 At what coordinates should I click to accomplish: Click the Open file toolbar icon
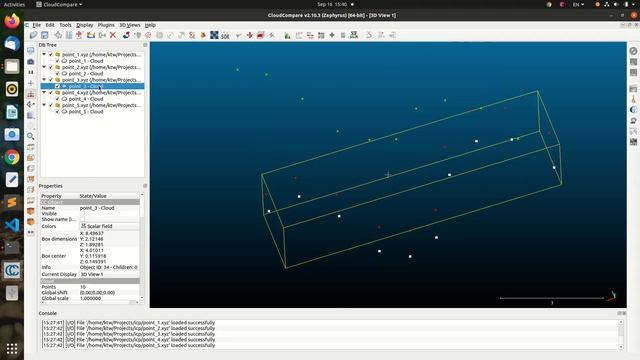pos(33,36)
